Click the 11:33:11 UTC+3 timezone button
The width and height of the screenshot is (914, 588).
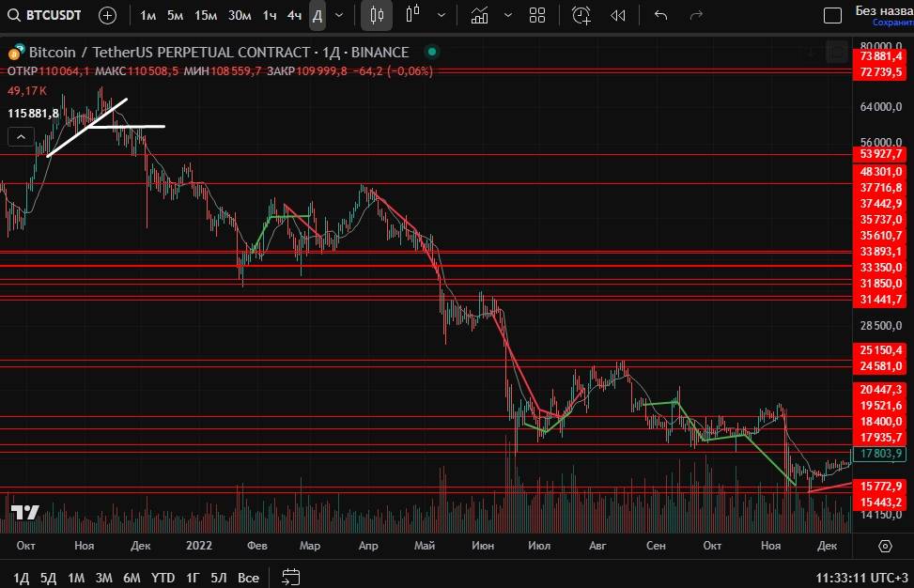click(x=860, y=577)
